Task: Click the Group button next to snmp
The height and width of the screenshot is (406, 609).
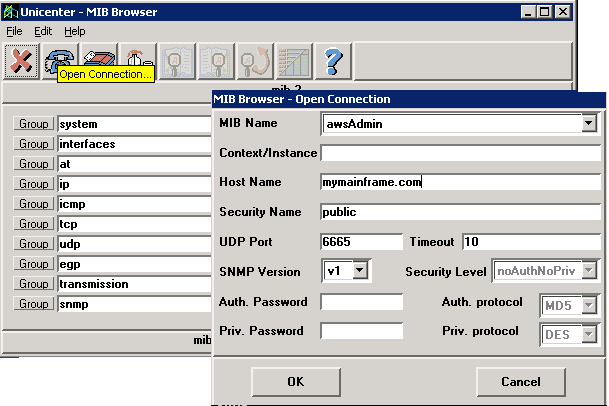Action: pos(34,304)
